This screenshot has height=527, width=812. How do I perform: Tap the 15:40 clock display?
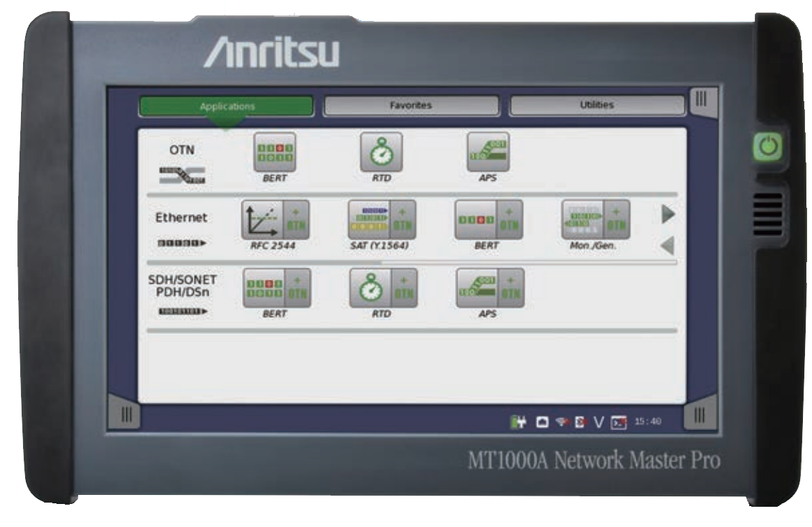[x=648, y=422]
